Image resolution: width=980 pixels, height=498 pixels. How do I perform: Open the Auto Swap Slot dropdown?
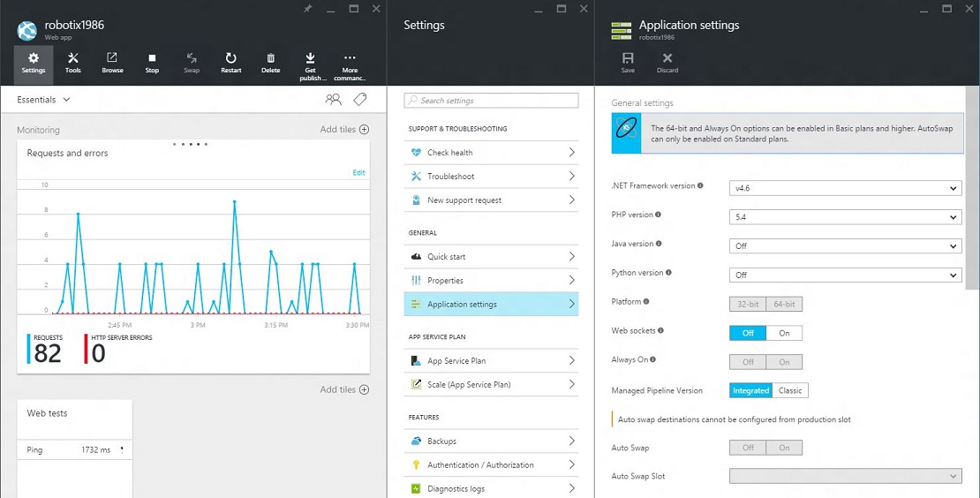tap(845, 476)
